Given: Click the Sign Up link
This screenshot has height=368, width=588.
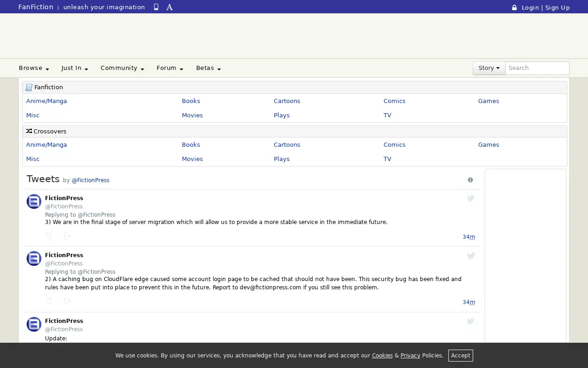Looking at the screenshot, I should point(558,7).
